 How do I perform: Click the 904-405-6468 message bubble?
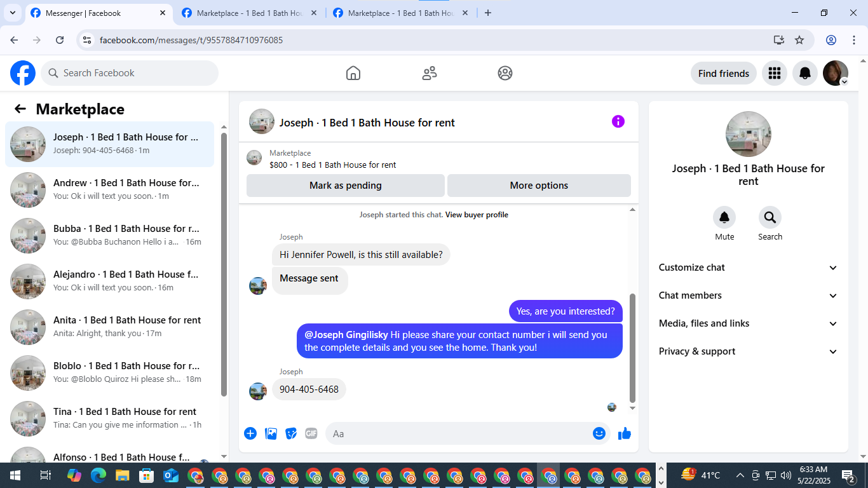point(309,390)
